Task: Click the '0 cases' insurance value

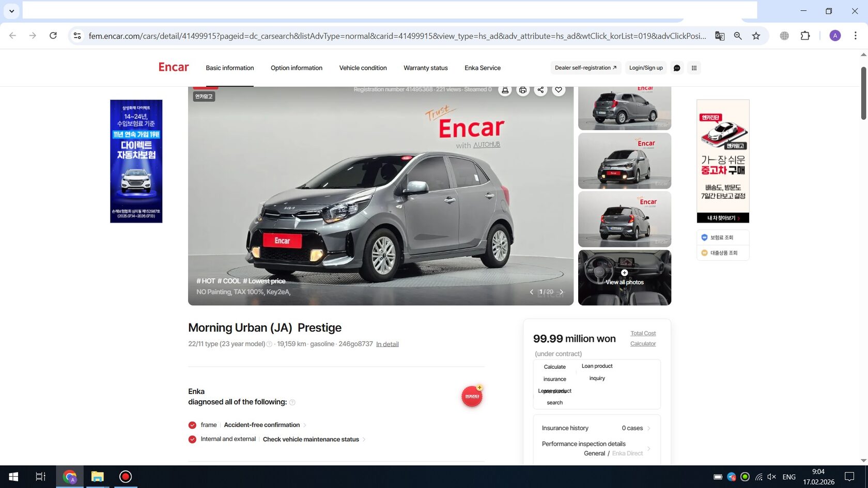Action: [632, 428]
